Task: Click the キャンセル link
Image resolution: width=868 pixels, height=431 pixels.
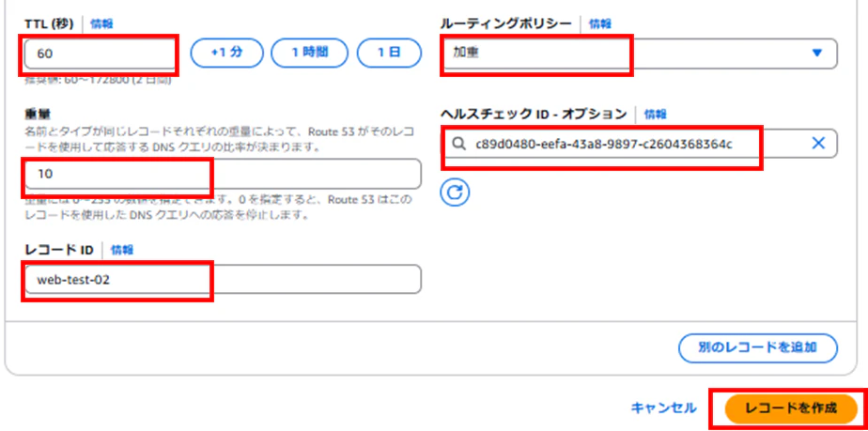Action: (x=664, y=408)
